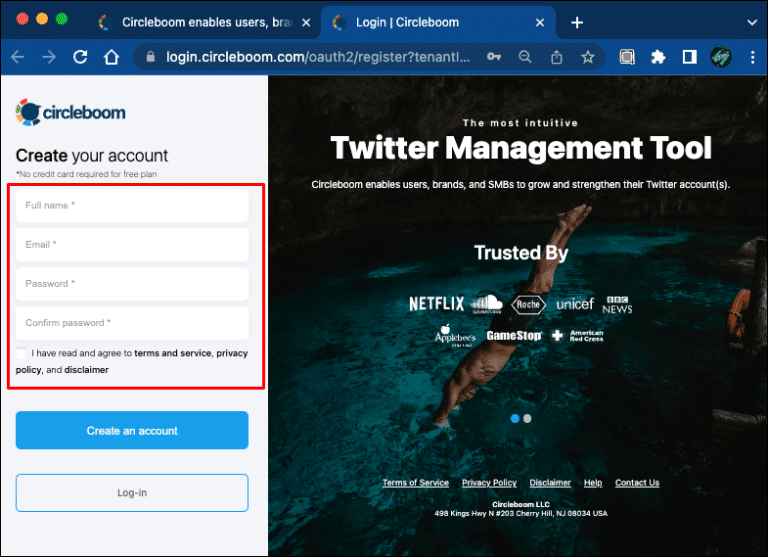Open the profile avatar icon
Screen dimensions: 768x557
(x=721, y=57)
